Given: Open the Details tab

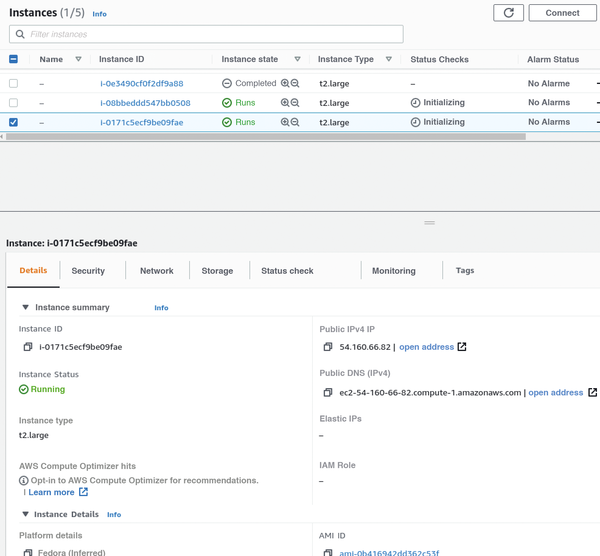Looking at the screenshot, I should 33,271.
